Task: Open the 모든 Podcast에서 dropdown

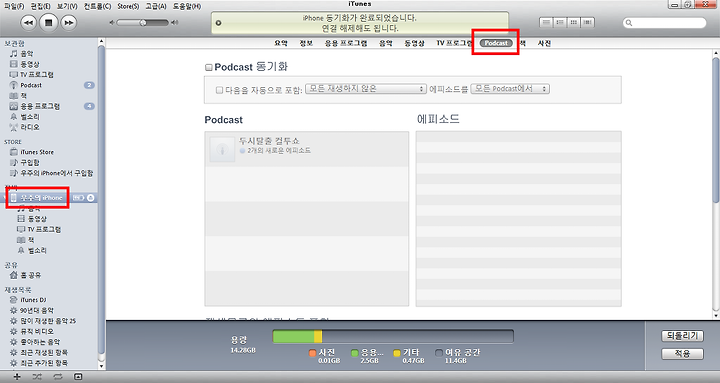Action: point(510,89)
